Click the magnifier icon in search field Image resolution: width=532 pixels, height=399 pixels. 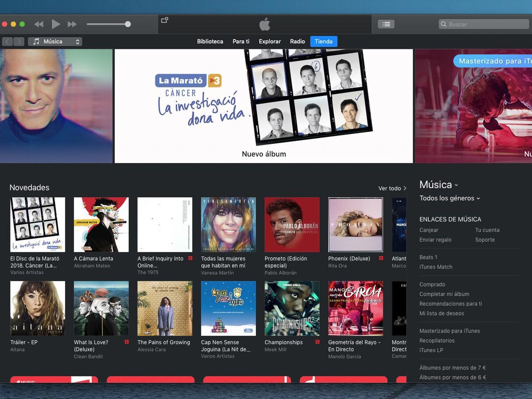pos(443,24)
